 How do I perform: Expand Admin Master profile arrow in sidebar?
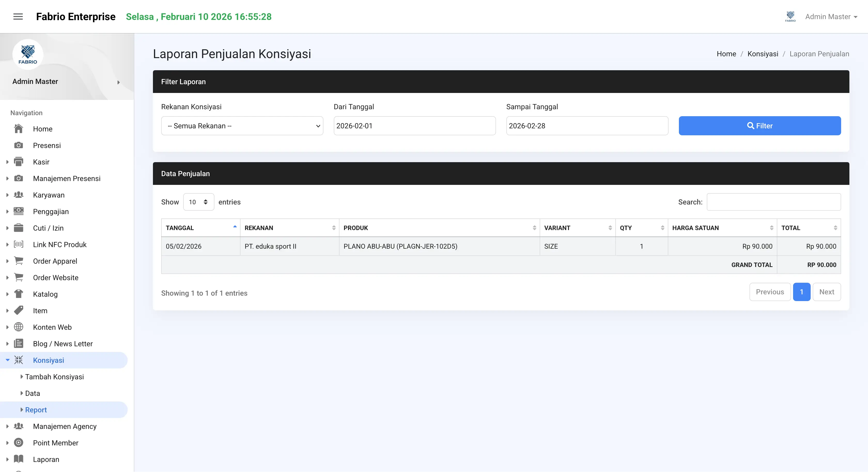(x=118, y=82)
